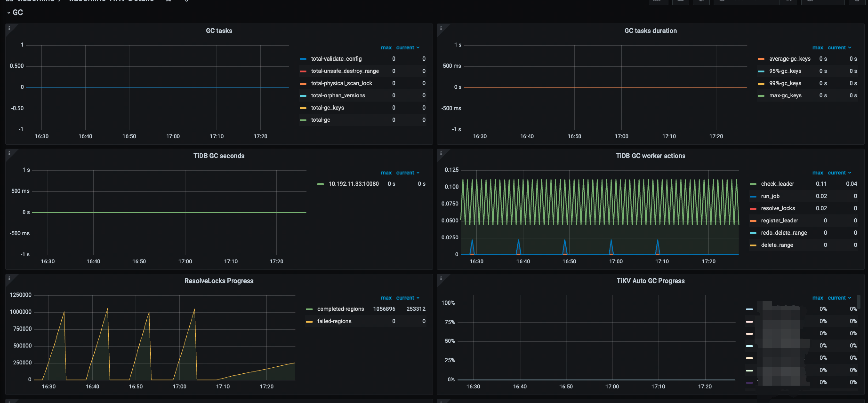868x403 pixels.
Task: Click info icon on TiDB GC seconds panel
Action: pos(9,154)
